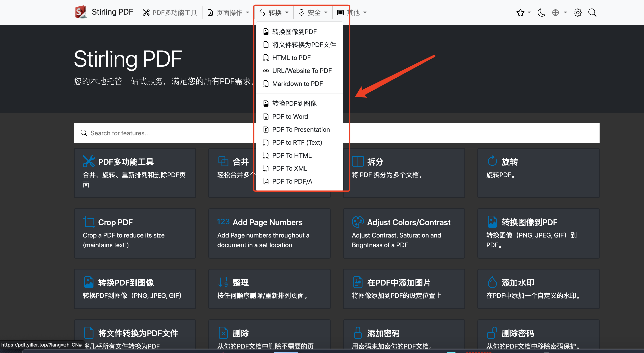Open the 转换 dropdown menu
This screenshot has height=353, width=644.
click(x=274, y=13)
